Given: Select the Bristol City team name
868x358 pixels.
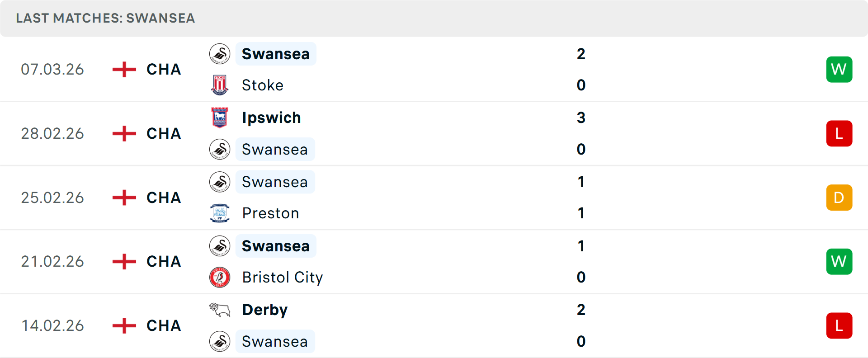Looking at the screenshot, I should [282, 277].
